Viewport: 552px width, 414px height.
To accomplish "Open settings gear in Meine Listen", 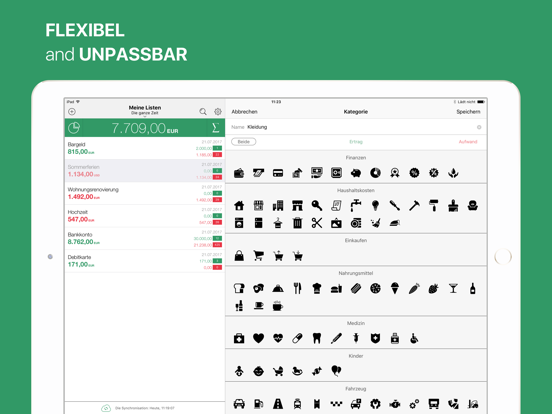I will coord(218,112).
